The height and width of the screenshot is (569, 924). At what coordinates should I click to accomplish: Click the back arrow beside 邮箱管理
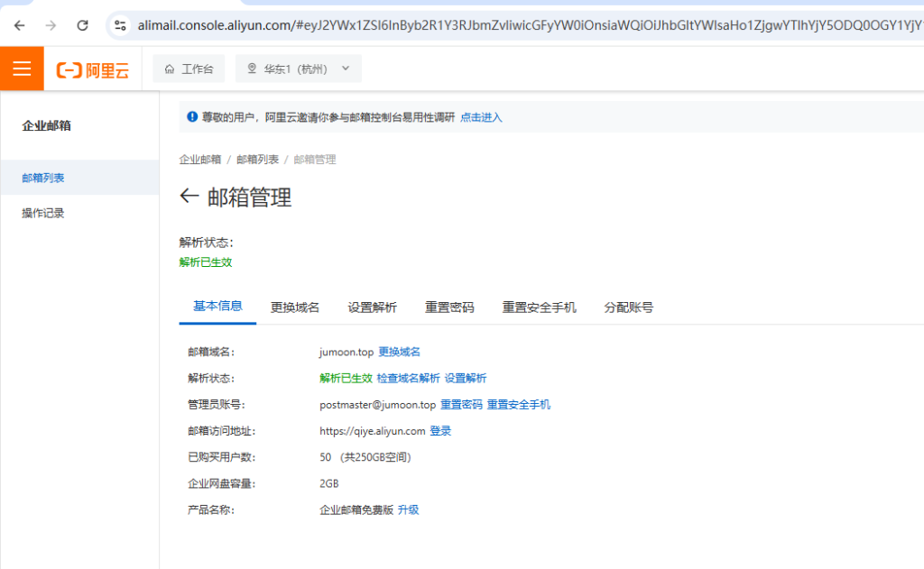point(189,197)
